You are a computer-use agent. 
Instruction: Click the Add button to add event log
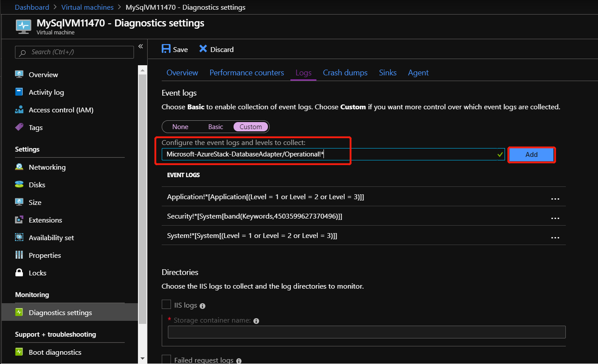[x=531, y=154]
